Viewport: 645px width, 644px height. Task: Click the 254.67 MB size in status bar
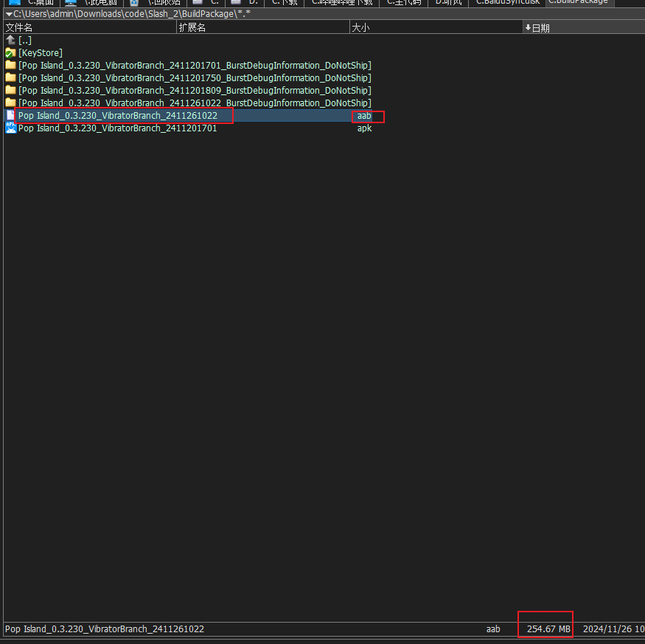click(548, 629)
